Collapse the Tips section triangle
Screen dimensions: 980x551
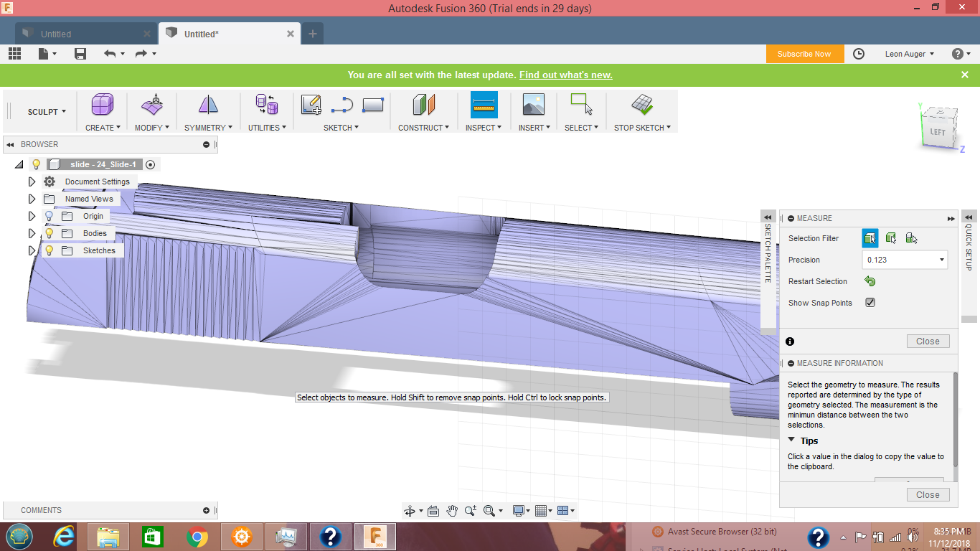(791, 441)
